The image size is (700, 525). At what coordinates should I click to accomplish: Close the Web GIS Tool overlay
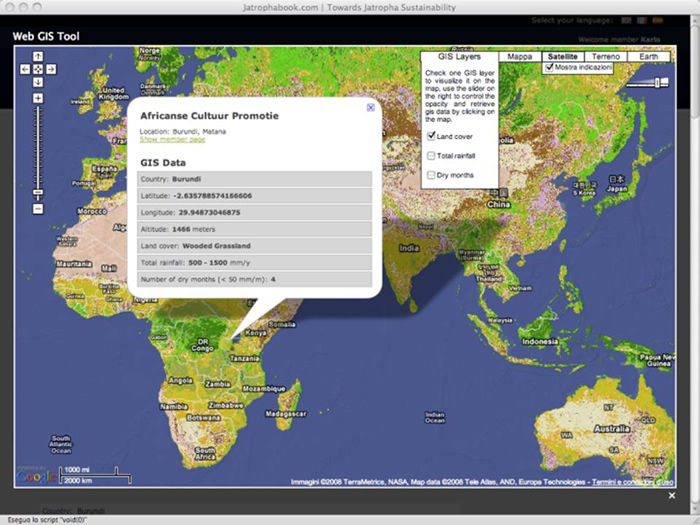672,496
